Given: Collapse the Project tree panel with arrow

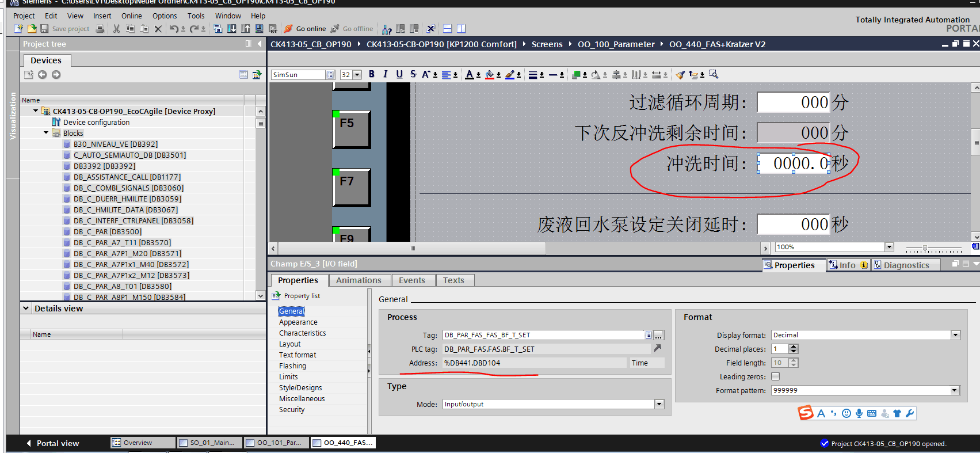Looking at the screenshot, I should tap(260, 44).
